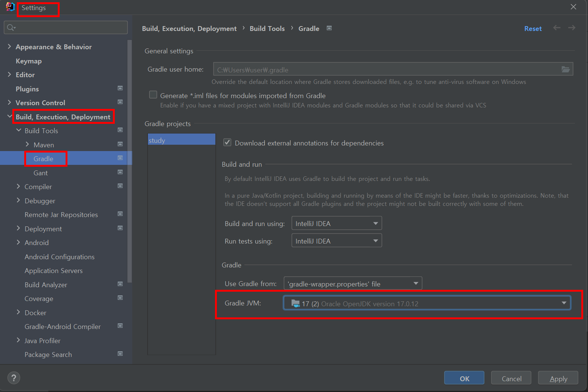The height and width of the screenshot is (392, 588).
Task: Click the Reset link
Action: click(x=533, y=28)
